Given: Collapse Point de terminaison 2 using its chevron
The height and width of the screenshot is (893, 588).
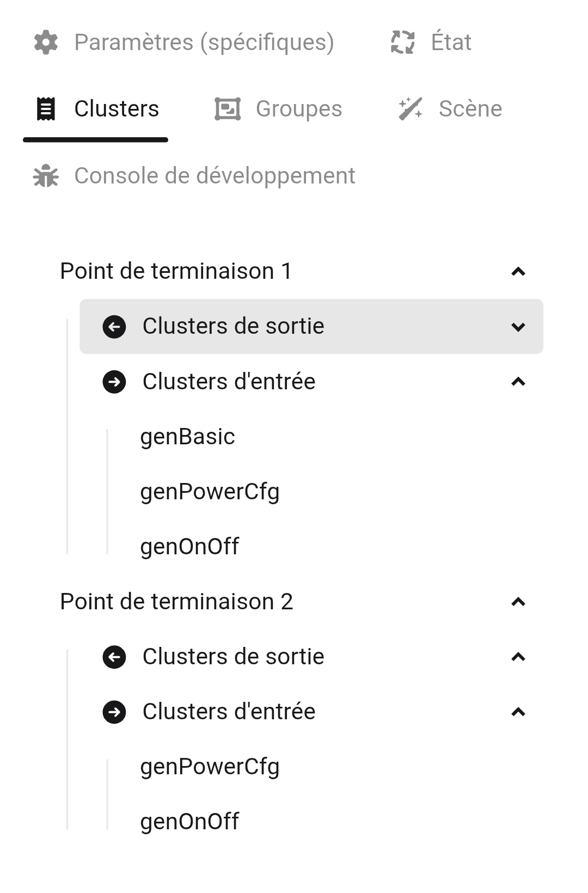Looking at the screenshot, I should tap(518, 602).
